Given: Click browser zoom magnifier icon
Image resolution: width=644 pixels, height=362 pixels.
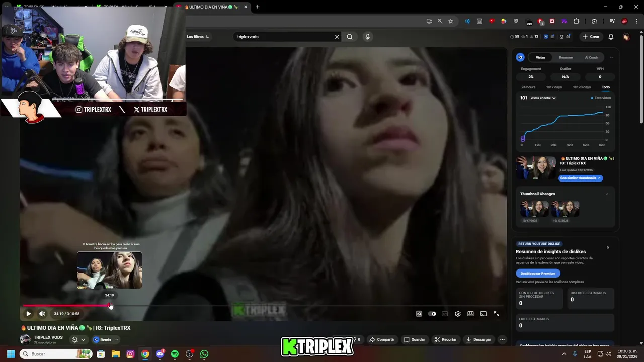Looking at the screenshot, I should pyautogui.click(x=440, y=21).
